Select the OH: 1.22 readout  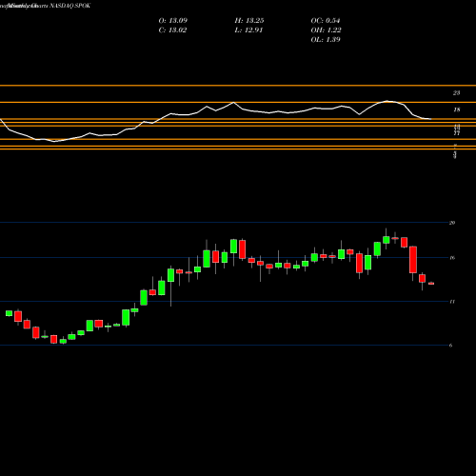point(326,30)
